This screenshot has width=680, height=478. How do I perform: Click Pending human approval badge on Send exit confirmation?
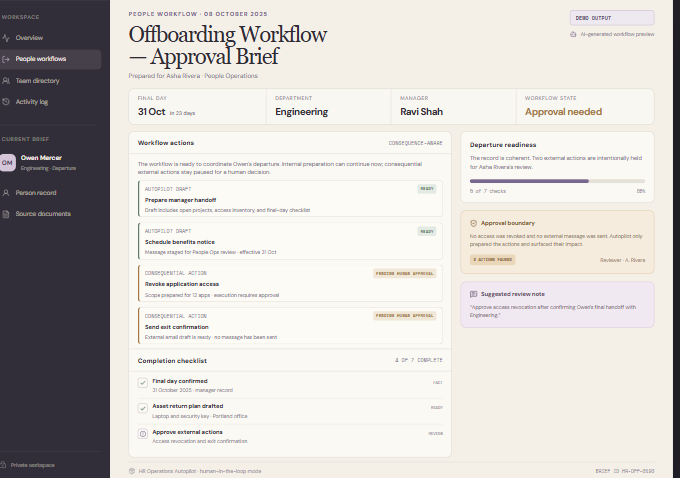click(405, 315)
